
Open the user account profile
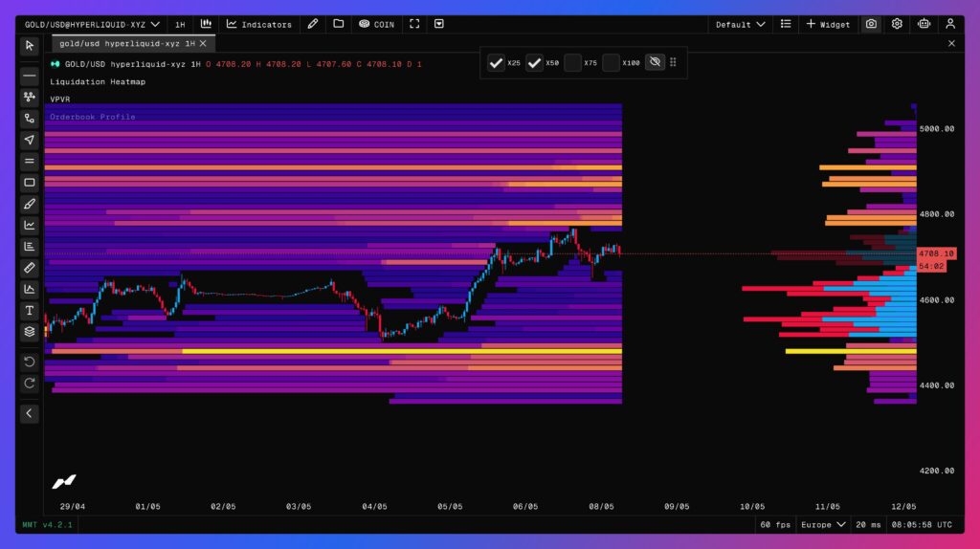tap(950, 24)
